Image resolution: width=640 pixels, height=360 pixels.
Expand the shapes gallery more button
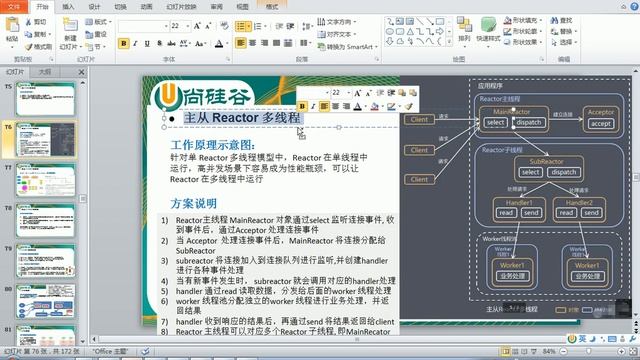click(449, 41)
